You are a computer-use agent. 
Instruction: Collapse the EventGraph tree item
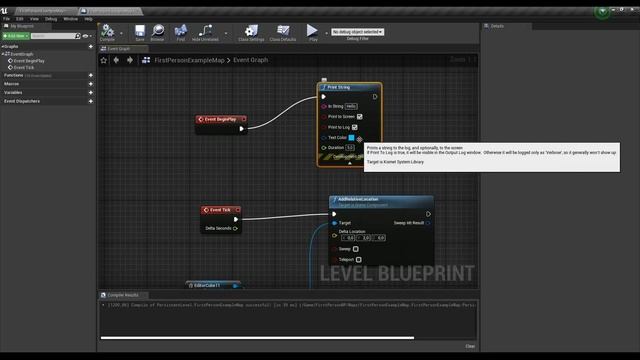click(2, 53)
